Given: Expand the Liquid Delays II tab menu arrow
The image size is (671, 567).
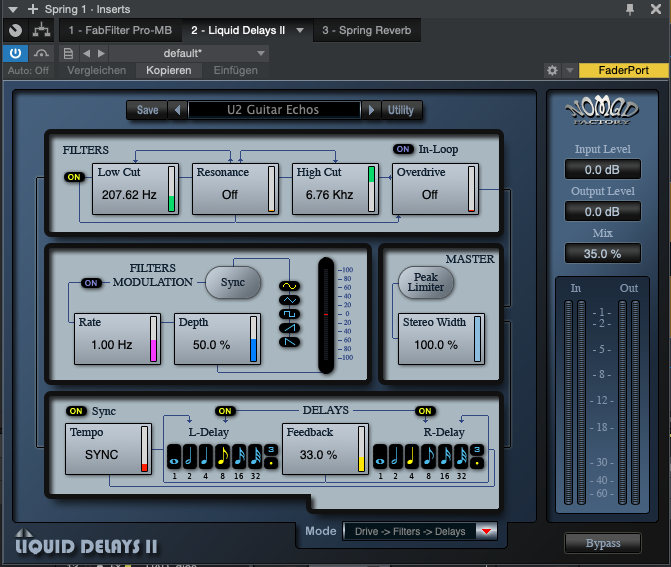Looking at the screenshot, I should point(300,31).
